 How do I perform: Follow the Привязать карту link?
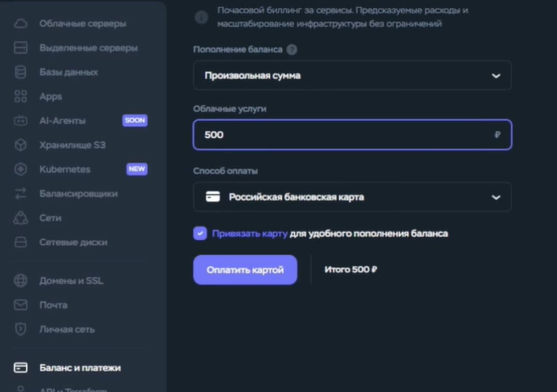250,234
